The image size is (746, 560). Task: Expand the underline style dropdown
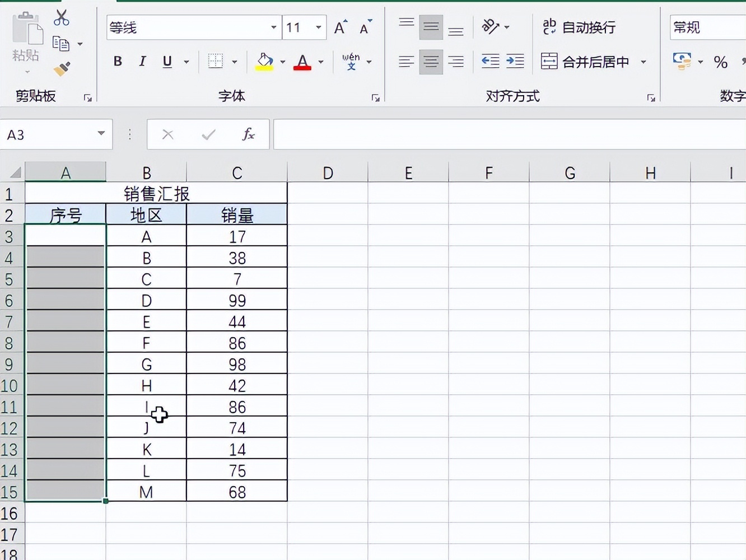click(186, 62)
